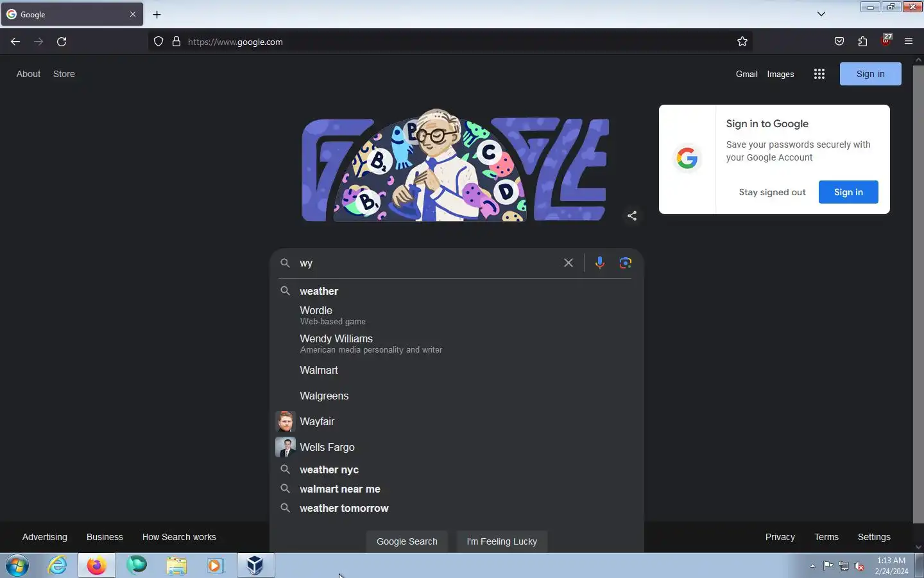The height and width of the screenshot is (578, 924).
Task: Pick the 'Walgreens' suggestion
Action: click(x=456, y=396)
